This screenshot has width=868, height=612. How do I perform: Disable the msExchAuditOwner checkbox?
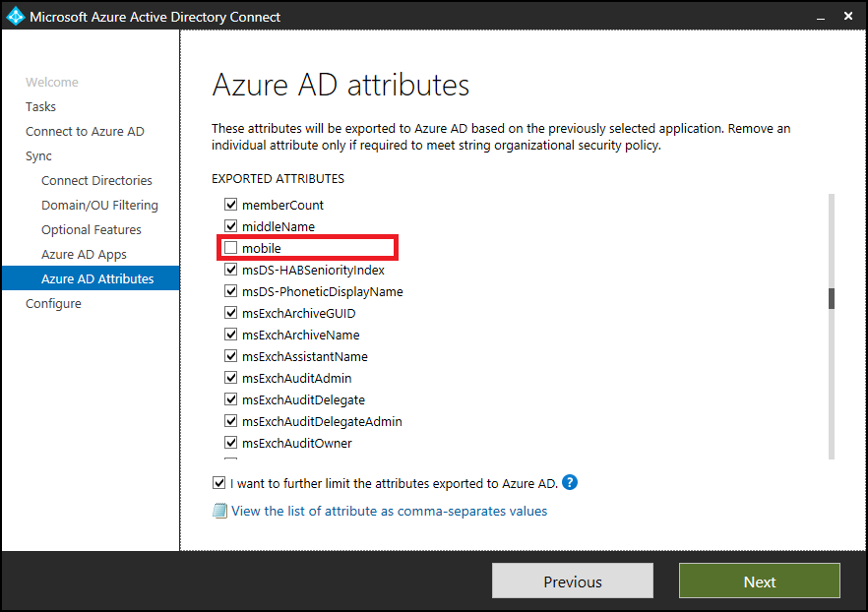(230, 443)
